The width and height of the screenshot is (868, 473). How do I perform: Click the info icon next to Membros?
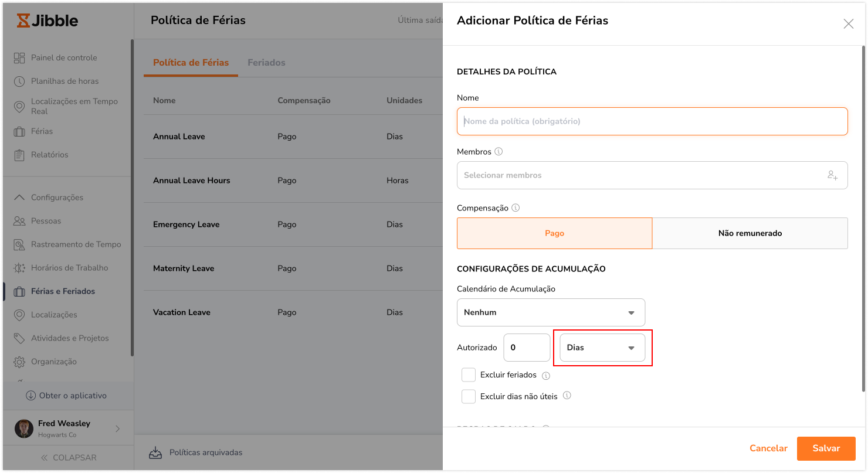(499, 151)
